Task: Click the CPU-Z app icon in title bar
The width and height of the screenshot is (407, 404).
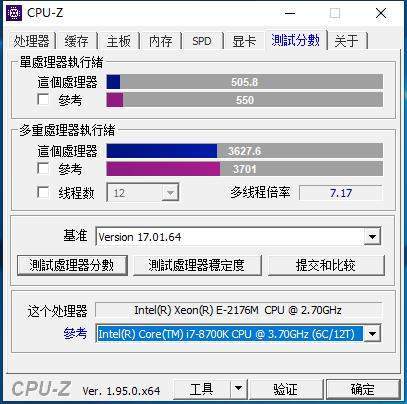Action: pos(14,13)
